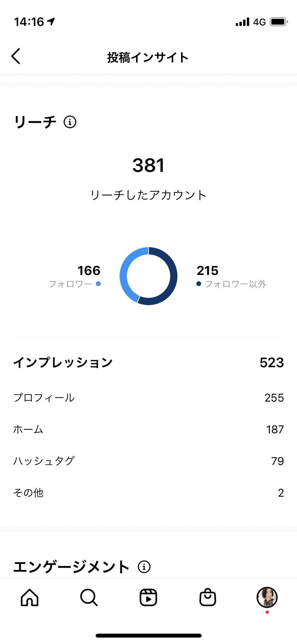Select the ハッシュタグ impressions row
This screenshot has height=644, width=297.
pyautogui.click(x=148, y=461)
